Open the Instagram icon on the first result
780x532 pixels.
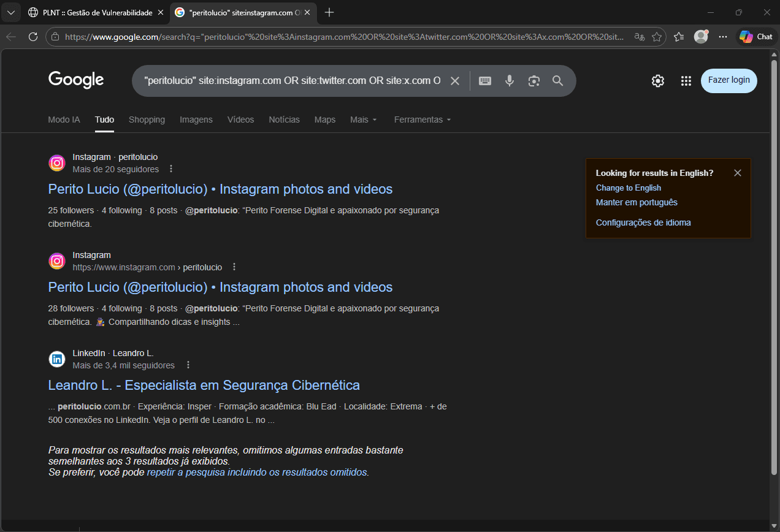tap(56, 162)
